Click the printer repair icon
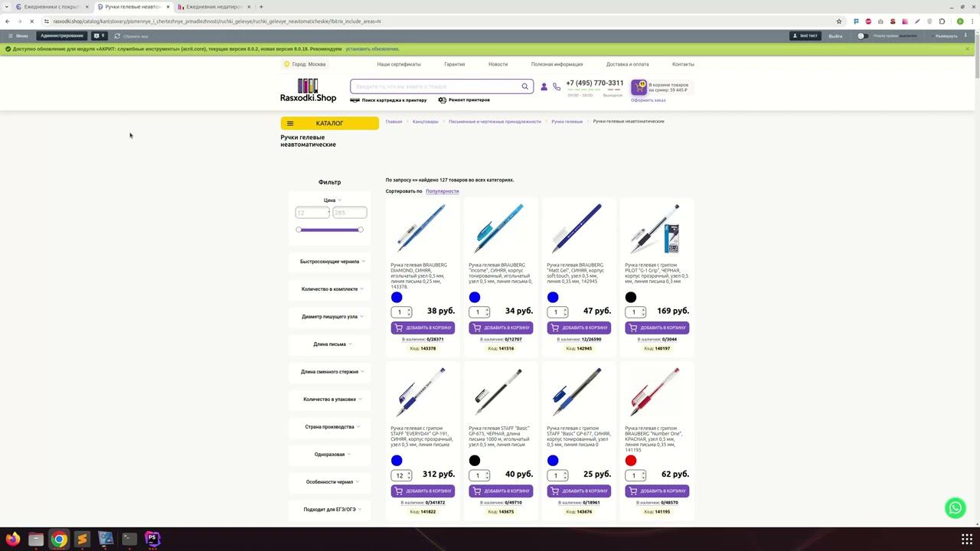The image size is (980, 551). 443,100
